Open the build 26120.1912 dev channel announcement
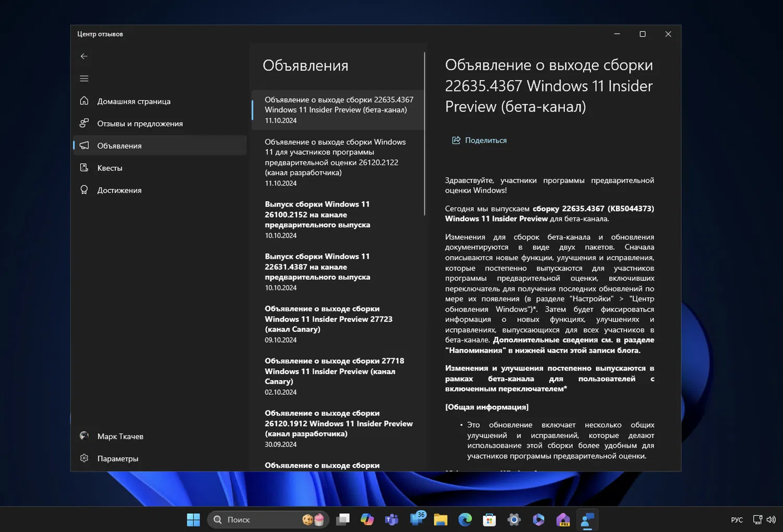783x532 pixels. point(338,428)
